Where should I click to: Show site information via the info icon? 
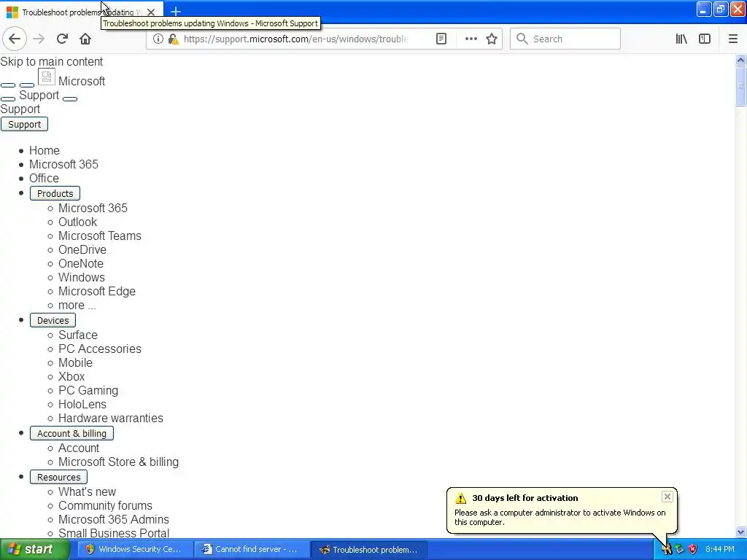point(158,39)
